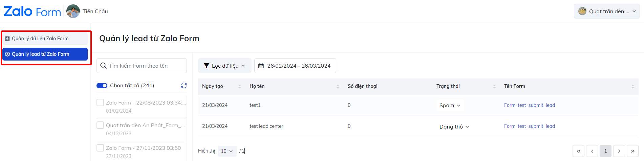Screen dimensions: 644x161
Task: Toggle the Chọn tất cả (241) switch
Action: (102, 86)
